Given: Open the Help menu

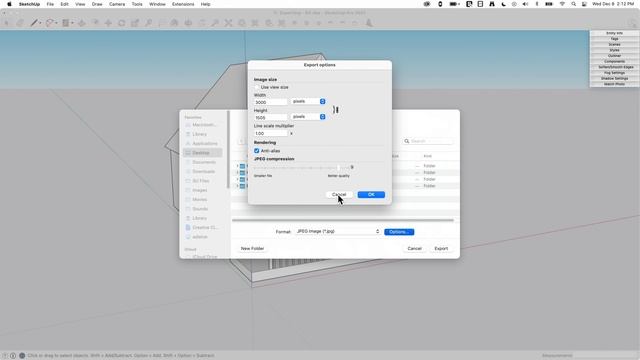Looking at the screenshot, I should pos(205,4).
